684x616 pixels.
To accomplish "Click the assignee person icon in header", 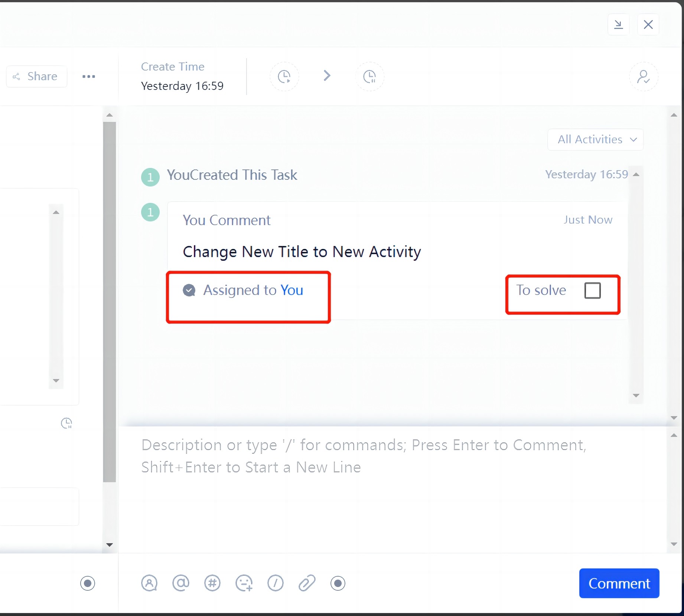I will pos(643,77).
